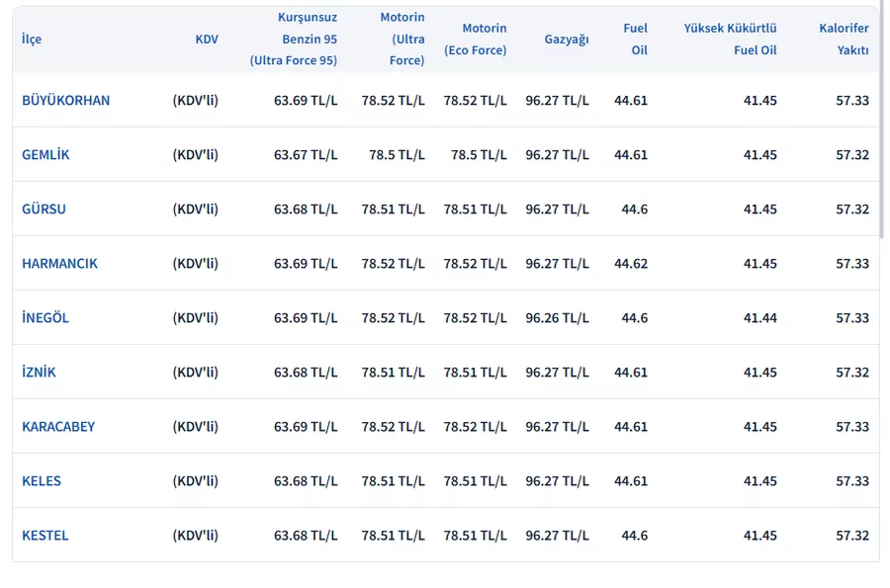Open the KARACABEY district link
The height and width of the screenshot is (588, 890).
(58, 427)
